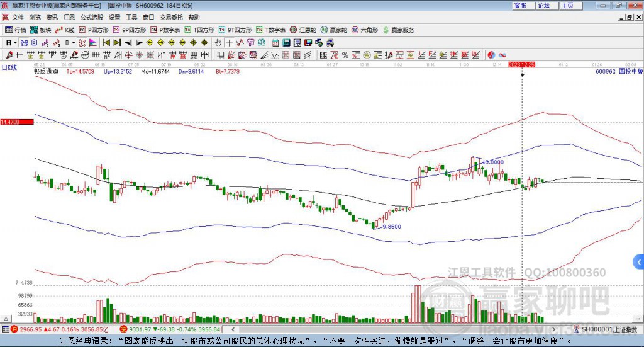Click the save floppy disk icon

click(x=308, y=43)
